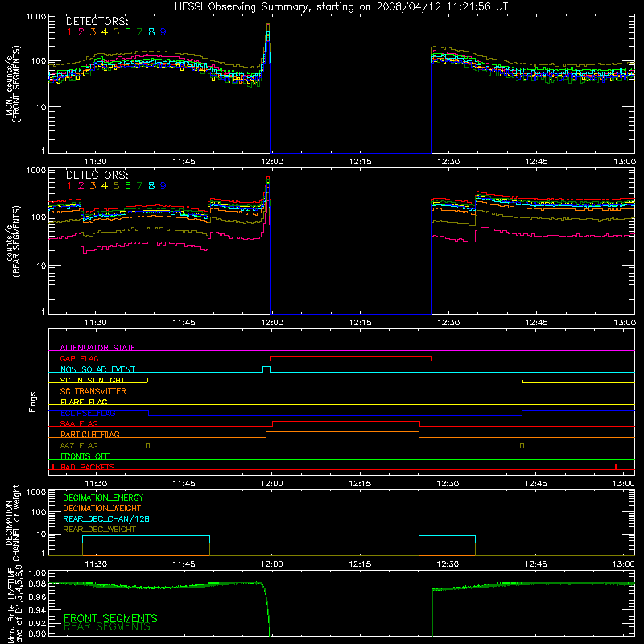
Task: Pick detector 1 legend number in rear segments plot
Action: click(x=69, y=186)
